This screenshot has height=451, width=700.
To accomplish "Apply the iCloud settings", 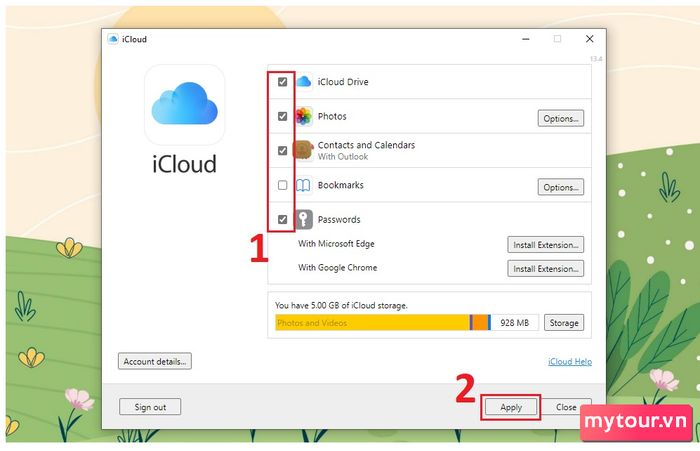I will [511, 407].
